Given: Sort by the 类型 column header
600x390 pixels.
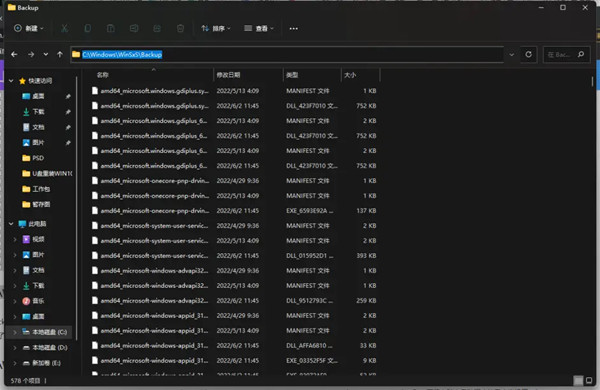Looking at the screenshot, I should click(292, 75).
